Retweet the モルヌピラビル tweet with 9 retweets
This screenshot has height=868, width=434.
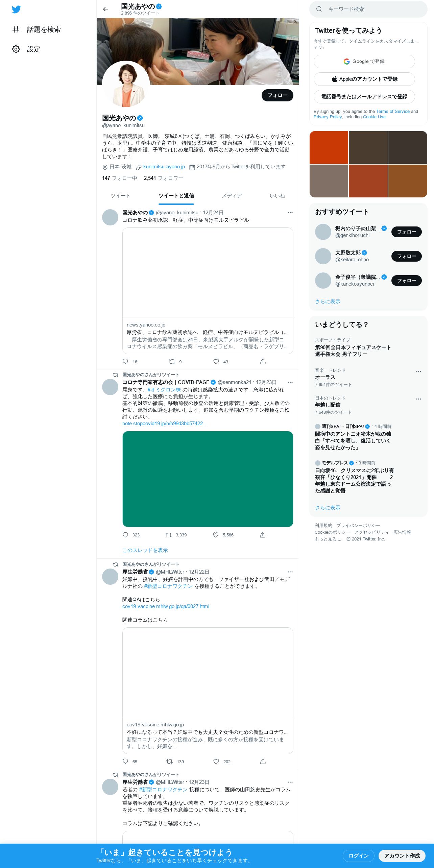click(172, 362)
